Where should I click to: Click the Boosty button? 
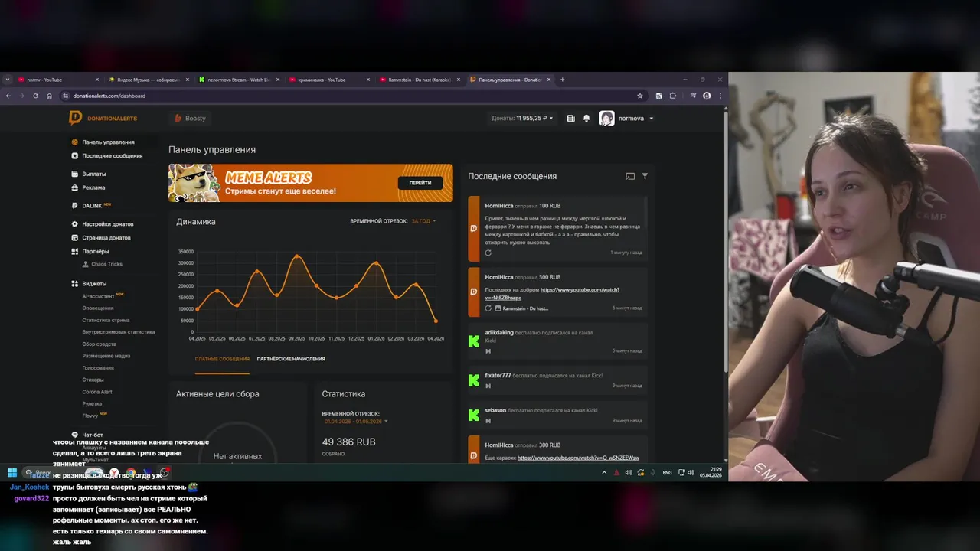click(191, 119)
